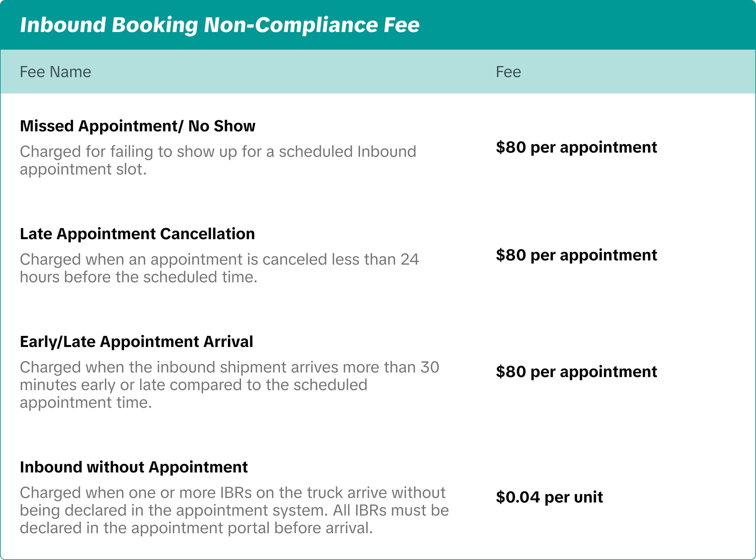Click the Inbound Booking Non-Compliance Fee title

click(x=220, y=25)
